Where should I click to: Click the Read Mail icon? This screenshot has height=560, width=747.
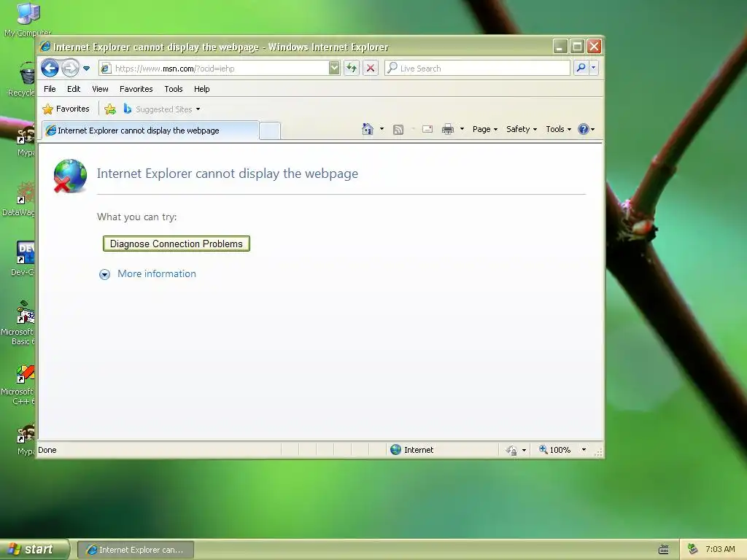pos(427,129)
